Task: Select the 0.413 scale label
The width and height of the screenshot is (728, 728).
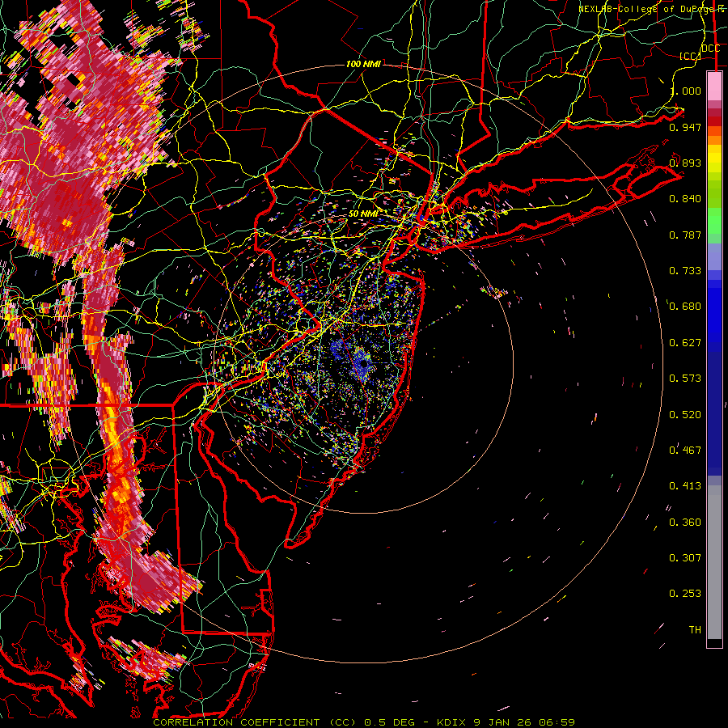Action: (x=685, y=486)
